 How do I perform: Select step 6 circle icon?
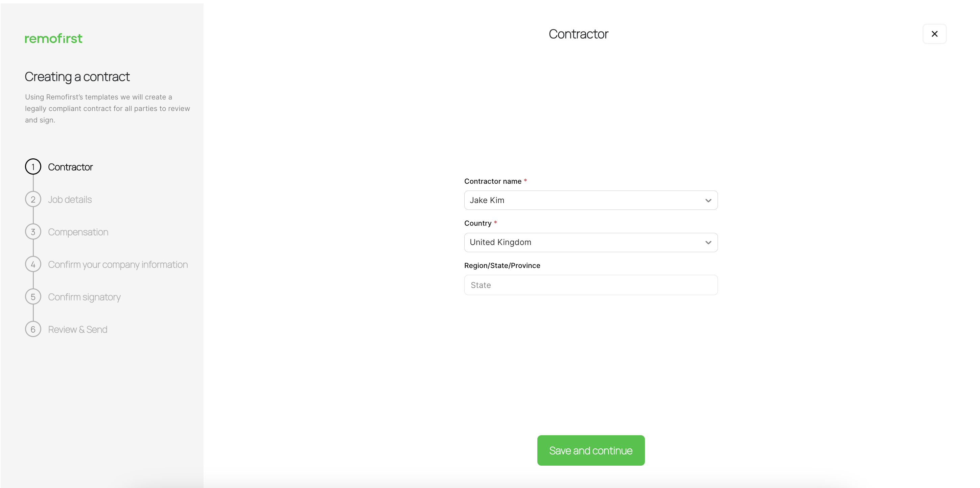pyautogui.click(x=33, y=329)
